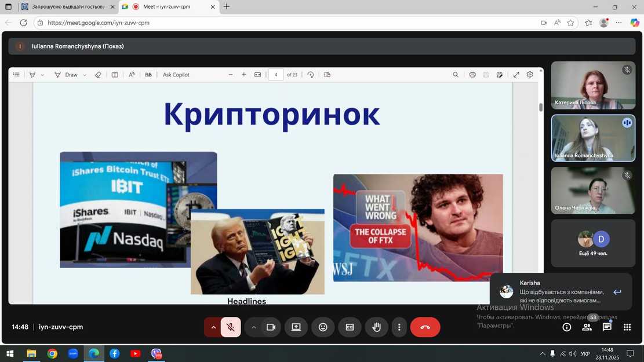Expand video settings arrow beside camera
This screenshot has width=644, height=362.
(x=254, y=327)
